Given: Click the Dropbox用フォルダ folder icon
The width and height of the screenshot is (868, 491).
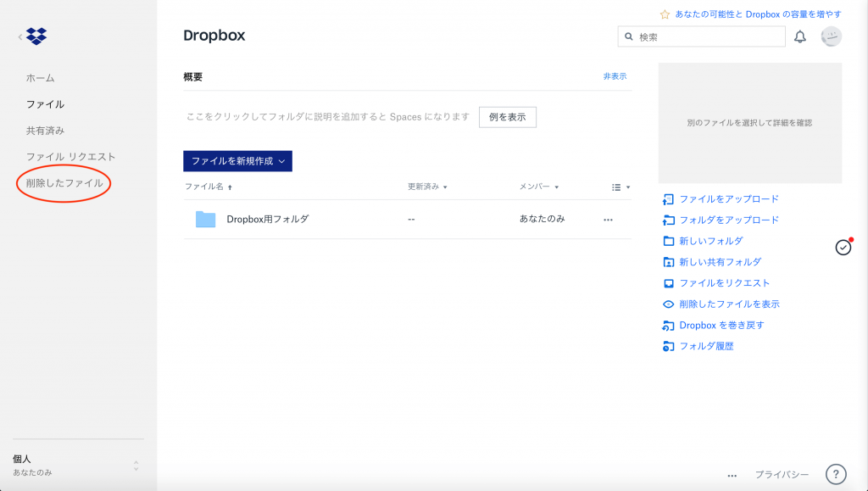Looking at the screenshot, I should pos(205,219).
